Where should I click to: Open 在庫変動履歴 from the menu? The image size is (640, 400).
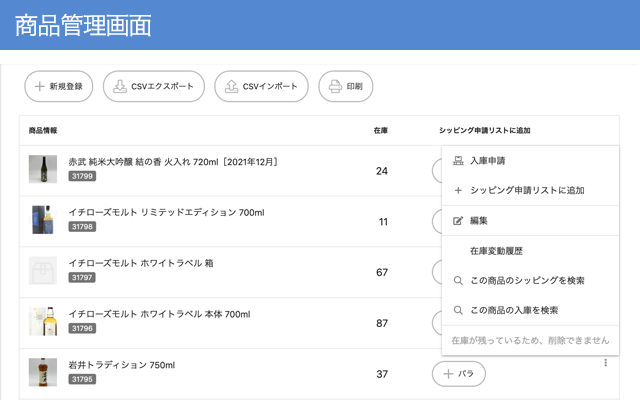(x=497, y=250)
